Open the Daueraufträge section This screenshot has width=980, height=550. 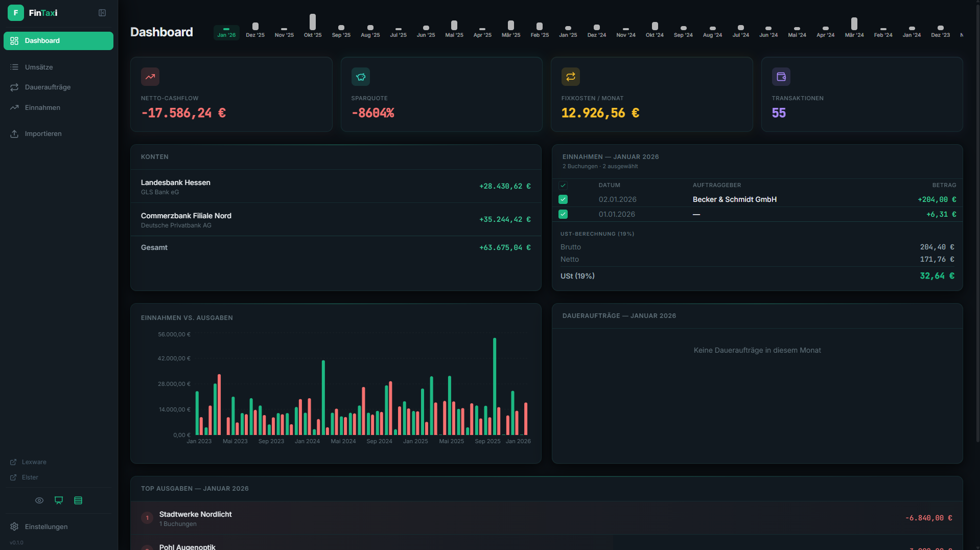47,87
